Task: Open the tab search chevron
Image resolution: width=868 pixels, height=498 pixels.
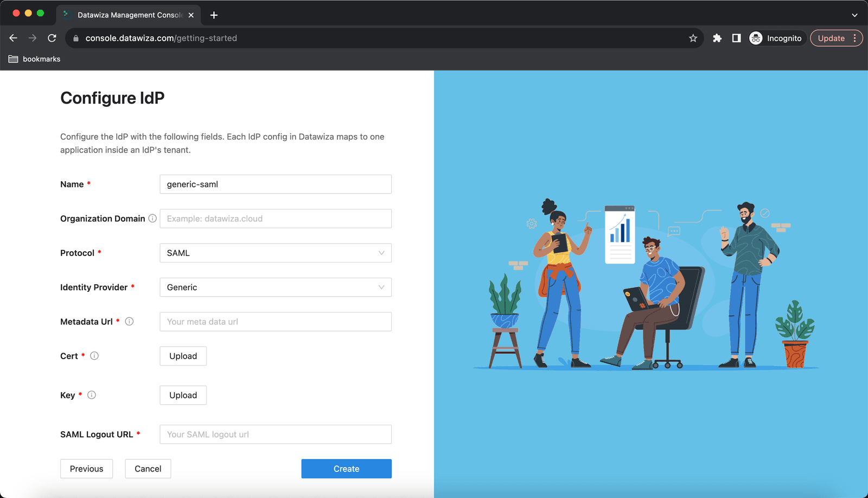Action: tap(854, 15)
